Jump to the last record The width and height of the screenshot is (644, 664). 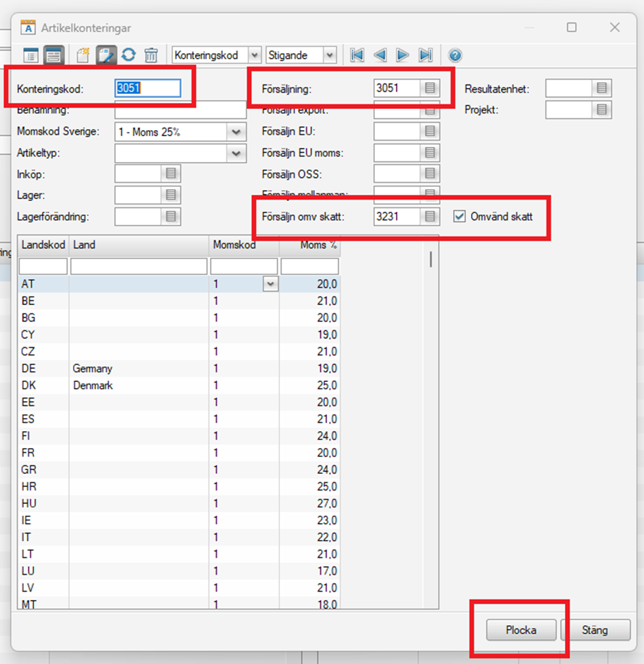[x=426, y=55]
